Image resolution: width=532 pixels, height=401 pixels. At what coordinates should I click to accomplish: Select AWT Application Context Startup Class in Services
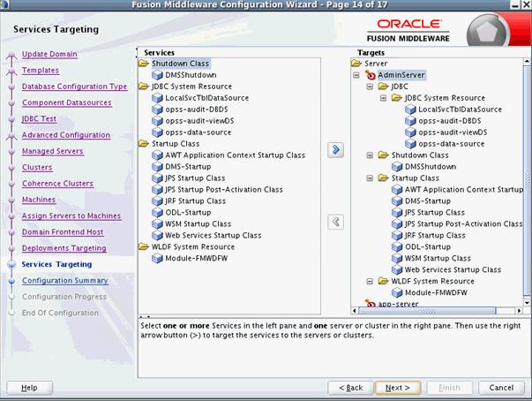click(x=236, y=155)
